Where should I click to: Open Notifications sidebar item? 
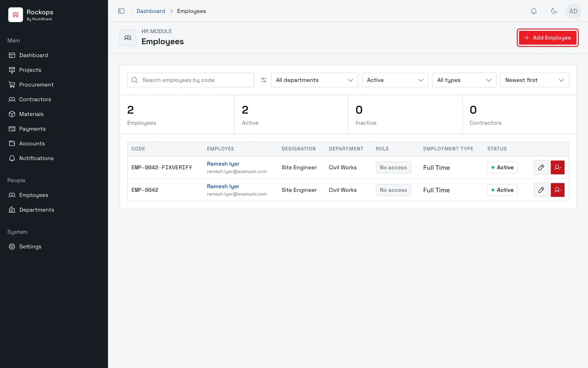(x=54, y=158)
